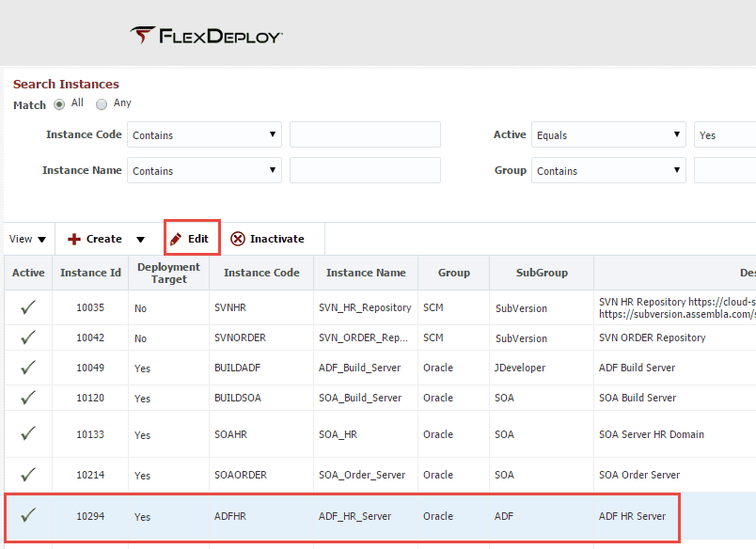Select the Any match radio button

(x=102, y=104)
